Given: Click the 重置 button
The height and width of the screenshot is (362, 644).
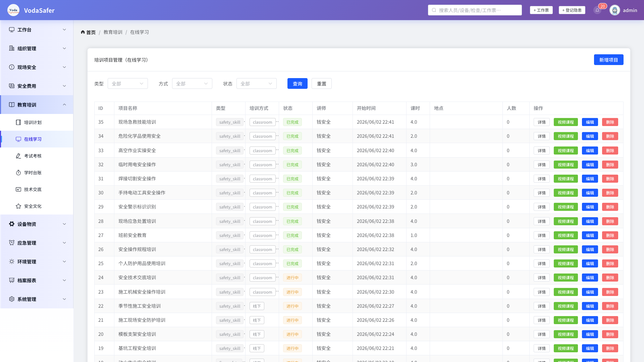Looking at the screenshot, I should pos(322,83).
